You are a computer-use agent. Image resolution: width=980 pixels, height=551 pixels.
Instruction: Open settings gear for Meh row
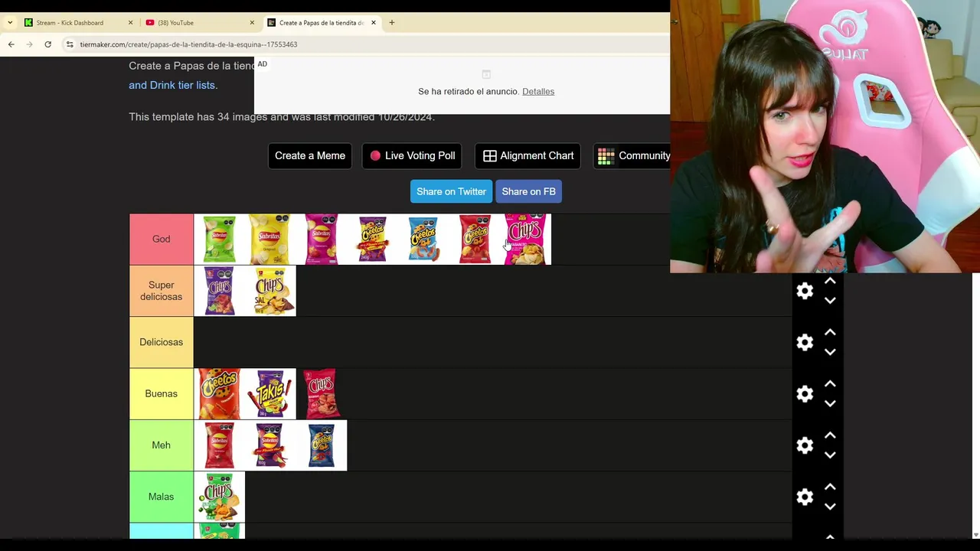point(805,445)
